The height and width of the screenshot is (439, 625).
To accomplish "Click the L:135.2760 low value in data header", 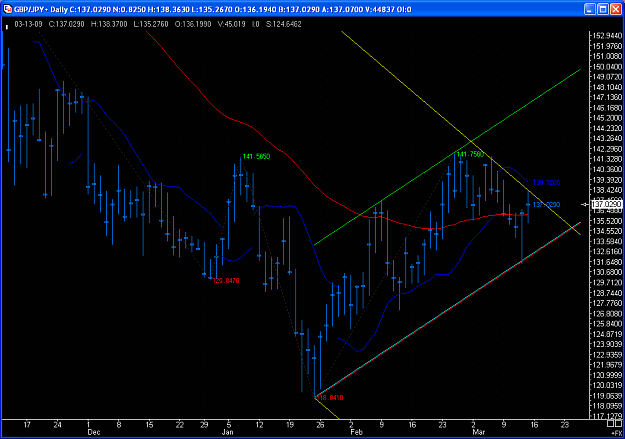I will coord(151,24).
